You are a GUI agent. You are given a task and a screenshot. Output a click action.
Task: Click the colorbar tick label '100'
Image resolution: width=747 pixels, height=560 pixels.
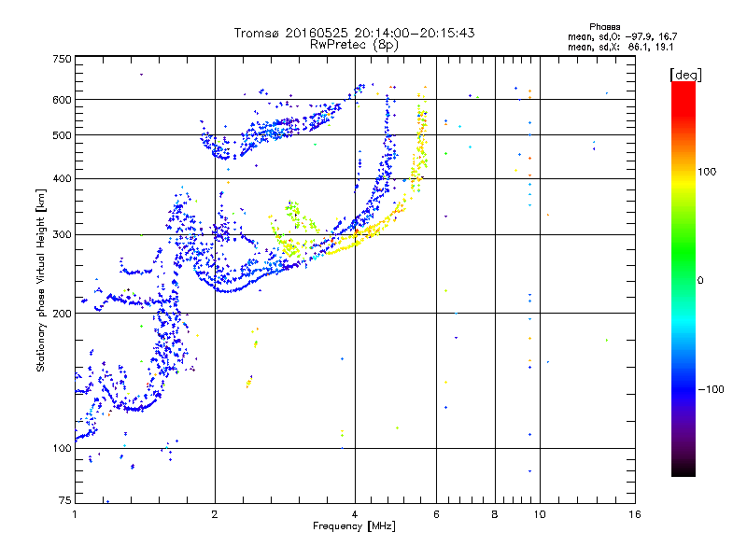click(x=707, y=172)
